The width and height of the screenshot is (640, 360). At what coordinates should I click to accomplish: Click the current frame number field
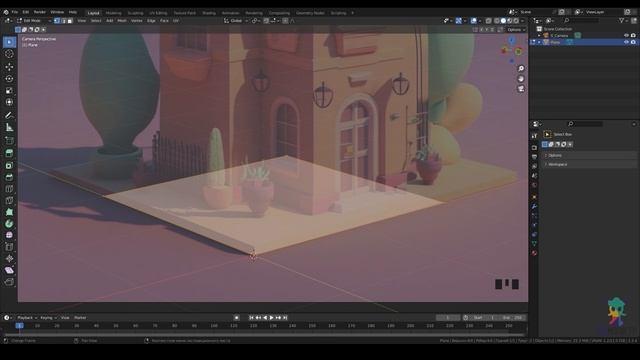click(448, 318)
